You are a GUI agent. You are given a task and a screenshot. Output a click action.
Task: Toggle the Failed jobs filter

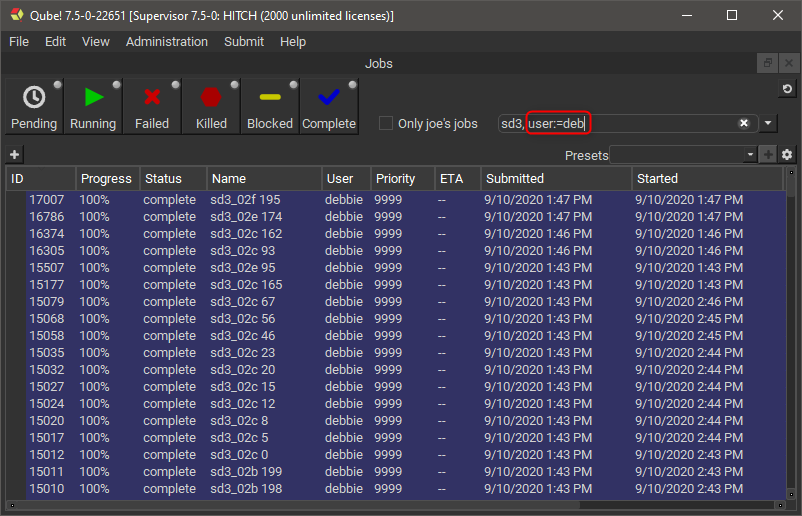(152, 107)
